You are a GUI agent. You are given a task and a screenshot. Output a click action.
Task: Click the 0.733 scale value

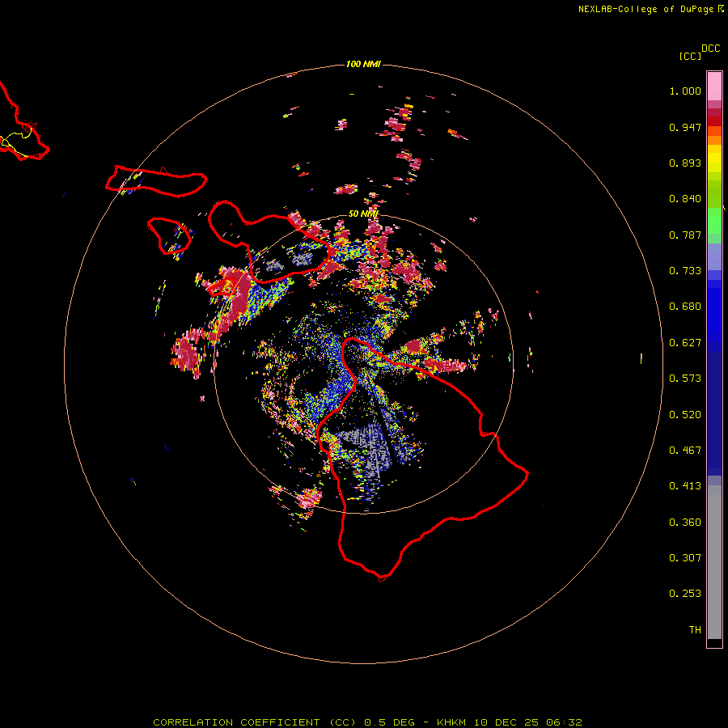point(685,271)
